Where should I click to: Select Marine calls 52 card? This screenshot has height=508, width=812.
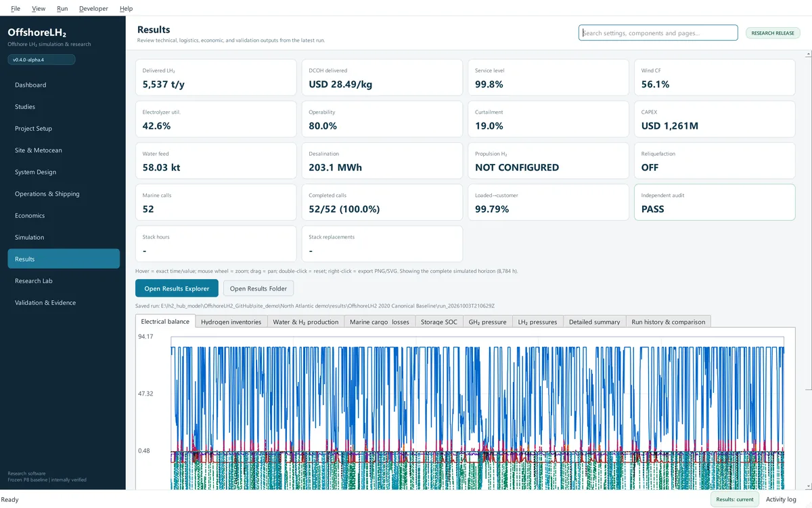click(216, 202)
